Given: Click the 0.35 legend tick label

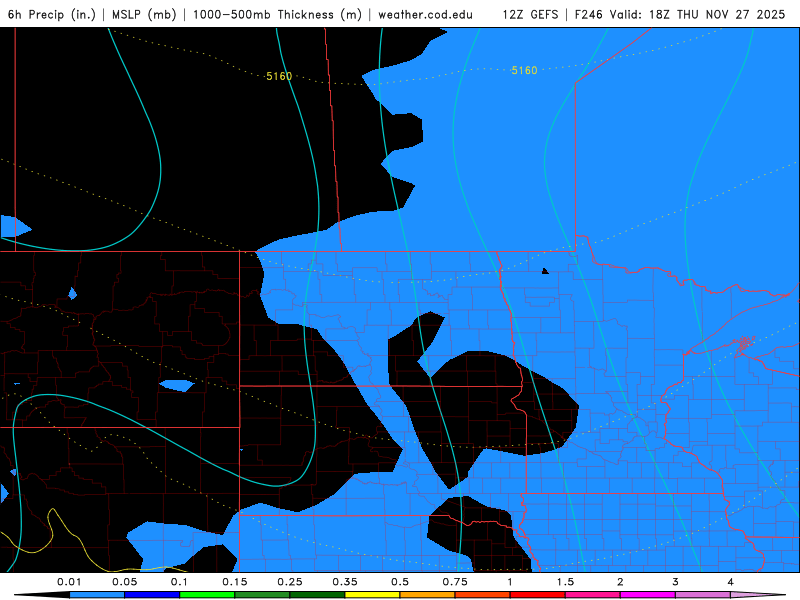Looking at the screenshot, I should click(345, 582).
